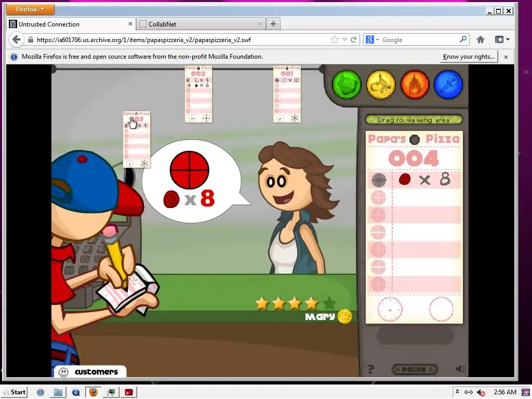Click the taskbar clock 2:56 AM
This screenshot has width=532, height=399.
(x=505, y=392)
